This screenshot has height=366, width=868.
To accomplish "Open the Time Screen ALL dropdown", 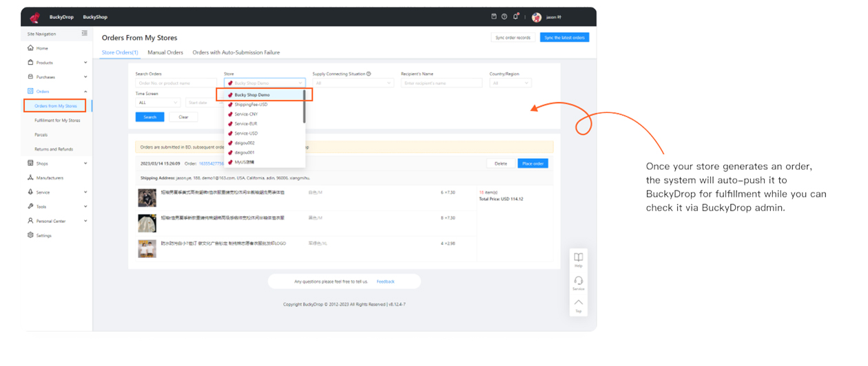I will point(158,103).
